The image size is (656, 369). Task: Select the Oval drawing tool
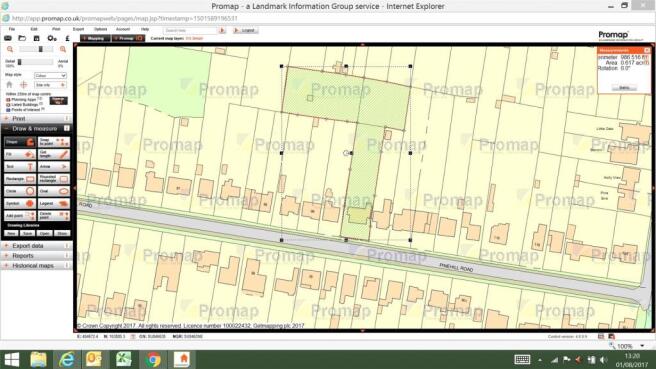(54, 191)
